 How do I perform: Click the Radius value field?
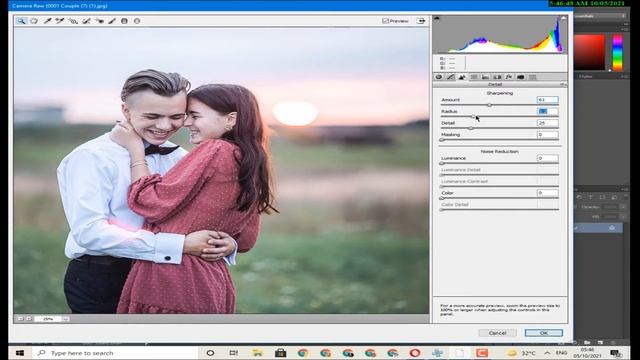547,111
